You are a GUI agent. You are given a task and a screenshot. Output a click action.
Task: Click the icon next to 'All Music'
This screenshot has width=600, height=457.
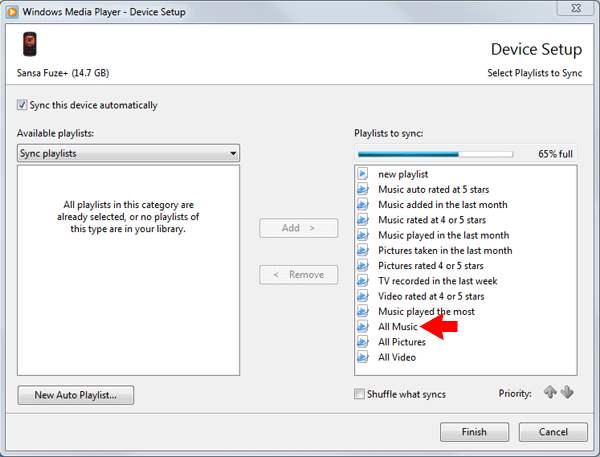tap(364, 327)
